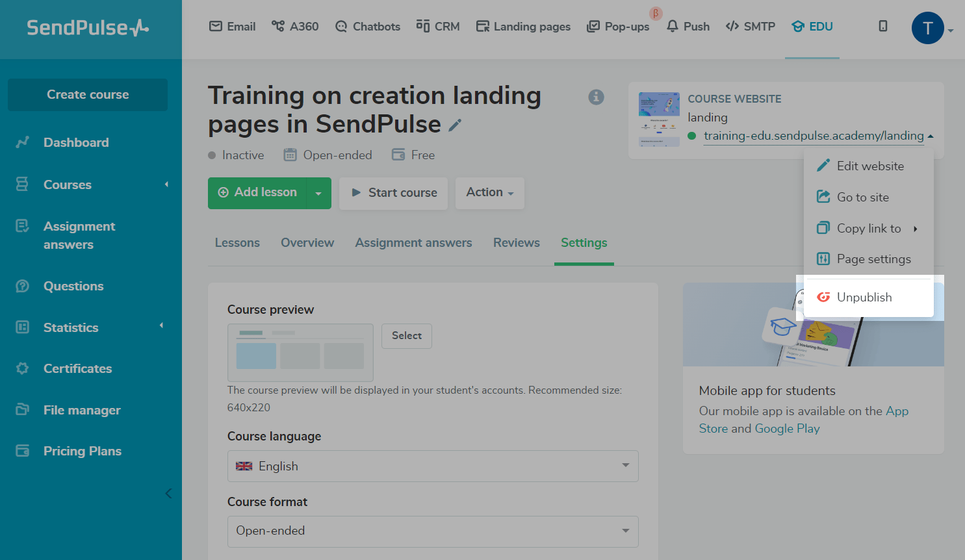
Task: Click the SendPulse logo
Action: click(88, 27)
